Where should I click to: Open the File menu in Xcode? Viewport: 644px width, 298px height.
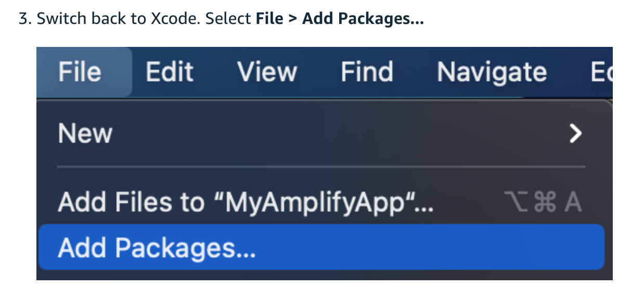(x=80, y=72)
